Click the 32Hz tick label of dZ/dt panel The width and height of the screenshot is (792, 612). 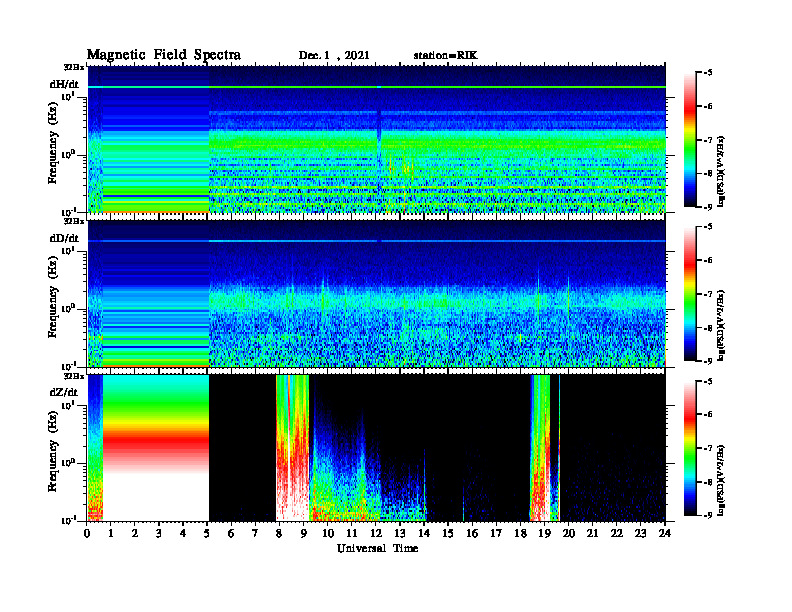tap(74, 376)
